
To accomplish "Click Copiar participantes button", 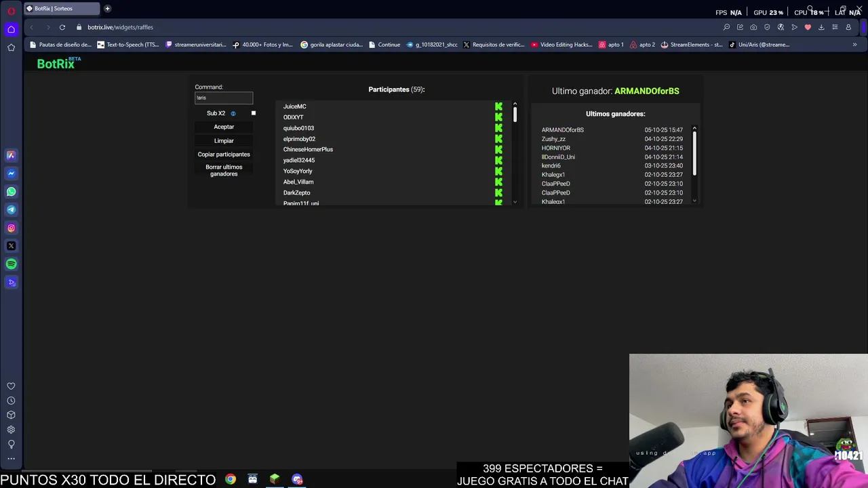I will pyautogui.click(x=224, y=155).
